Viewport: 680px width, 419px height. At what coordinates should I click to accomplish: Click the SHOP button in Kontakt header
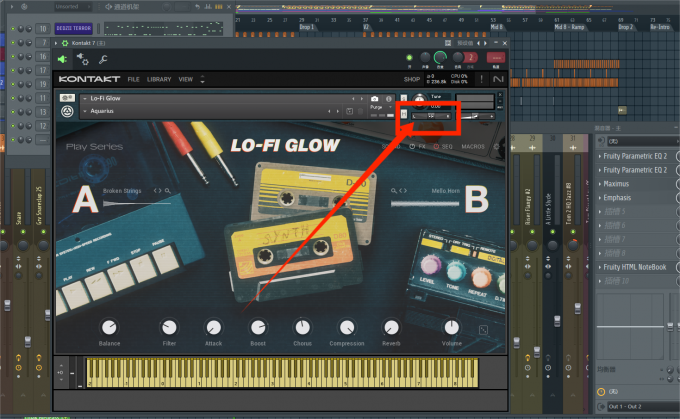pyautogui.click(x=412, y=79)
